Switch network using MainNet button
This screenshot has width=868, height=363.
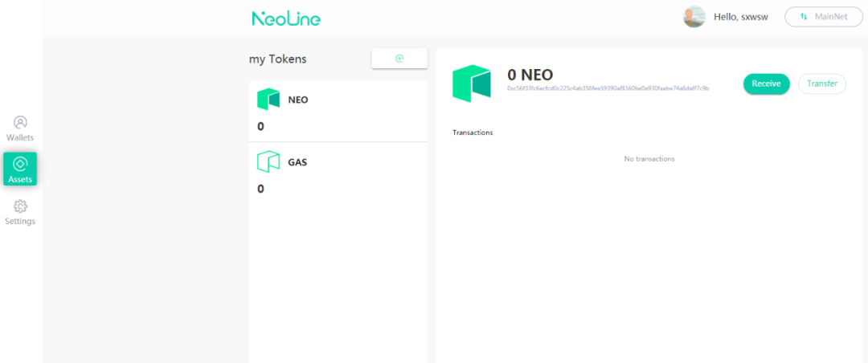(x=823, y=17)
